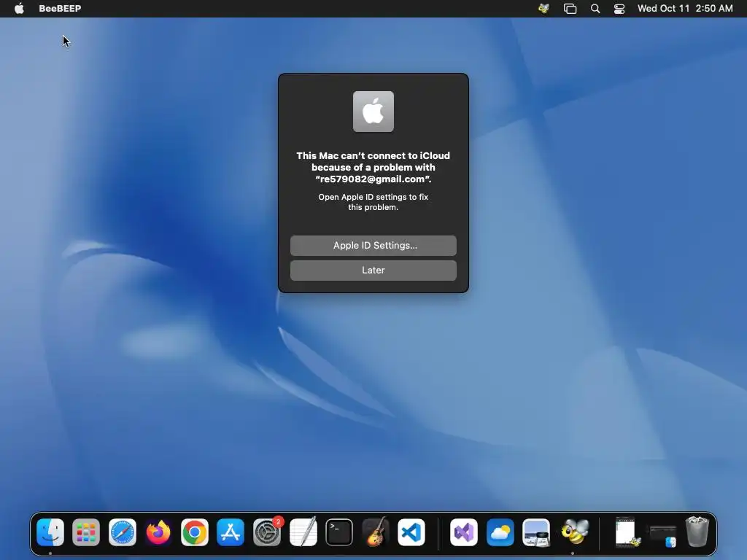This screenshot has height=560, width=747.
Task: Open purple Visual Studio icon in the Dock
Action: [463, 532]
